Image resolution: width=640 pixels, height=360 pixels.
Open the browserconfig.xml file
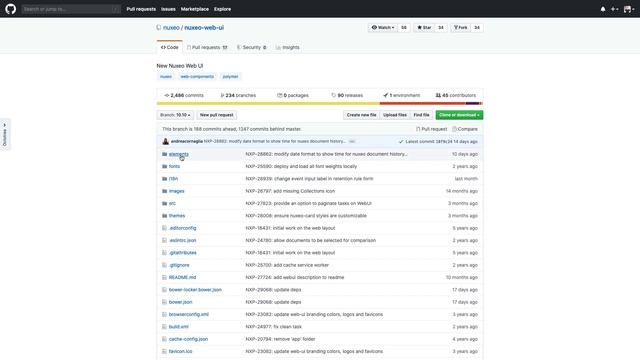pyautogui.click(x=189, y=314)
